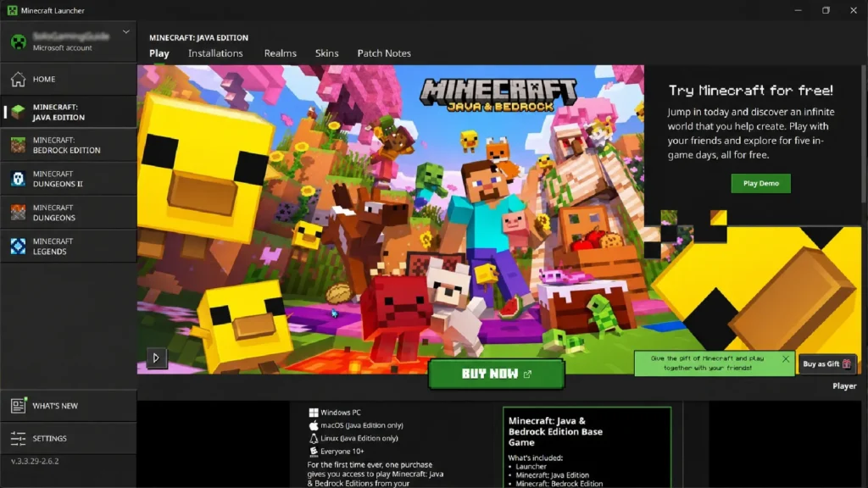The image size is (868, 488).
Task: Switch to the Play tab
Action: tap(159, 53)
